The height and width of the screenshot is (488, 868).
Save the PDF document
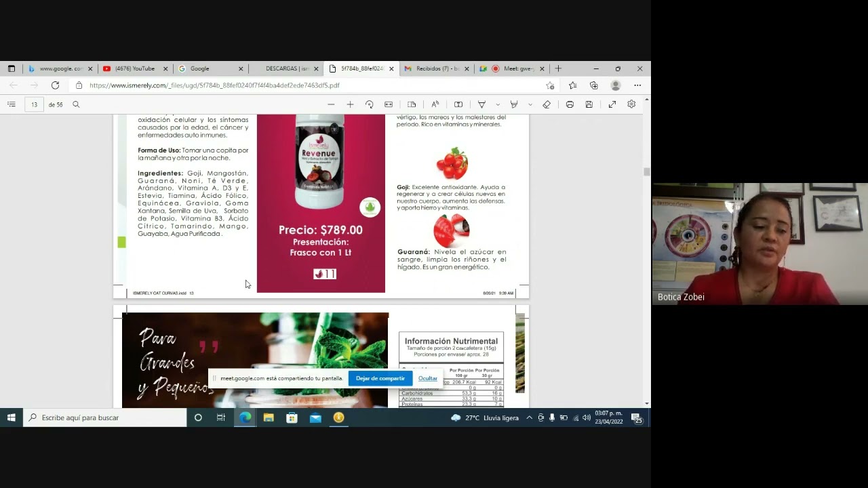tap(589, 104)
